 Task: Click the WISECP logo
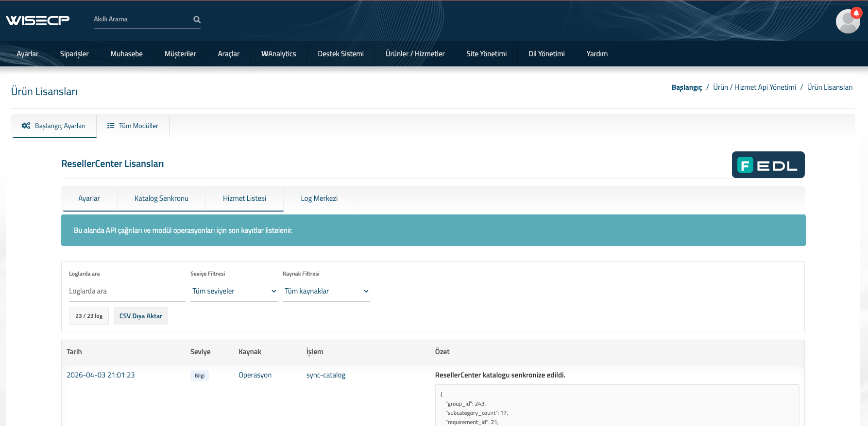(x=37, y=20)
